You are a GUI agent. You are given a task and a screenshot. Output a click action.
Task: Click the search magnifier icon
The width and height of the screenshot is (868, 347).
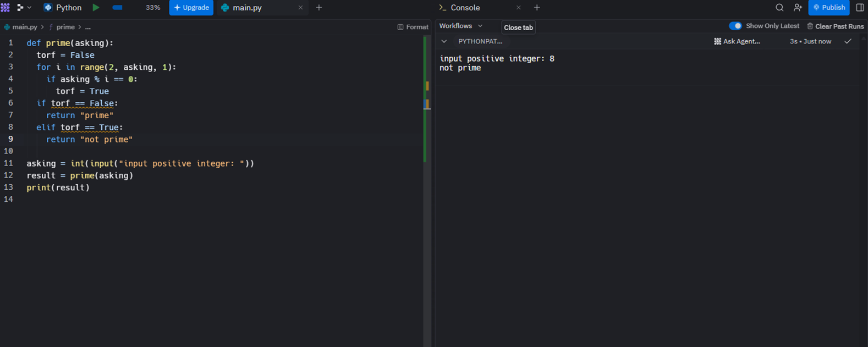(x=779, y=8)
